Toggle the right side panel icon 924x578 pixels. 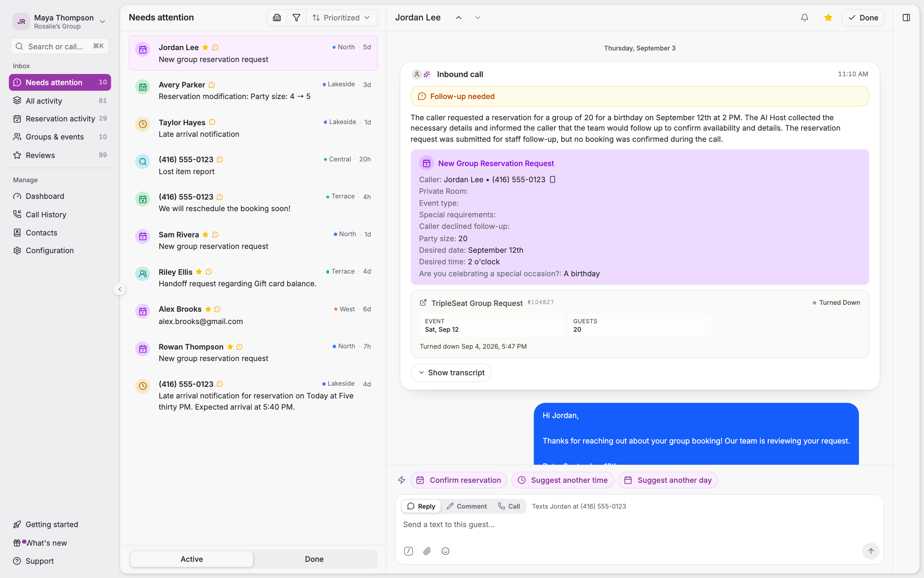pyautogui.click(x=906, y=18)
